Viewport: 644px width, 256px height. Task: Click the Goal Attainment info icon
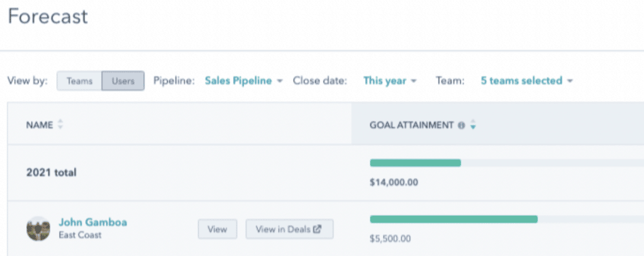click(461, 125)
